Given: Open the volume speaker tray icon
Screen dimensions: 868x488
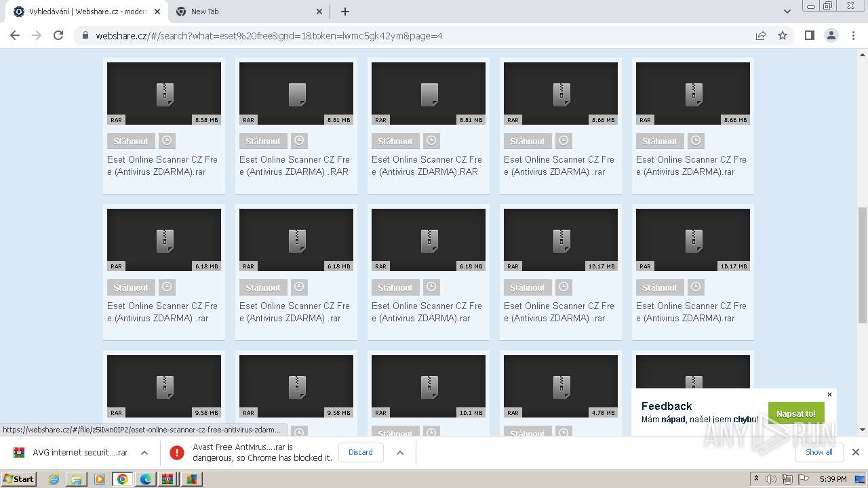Looking at the screenshot, I should (x=771, y=479).
